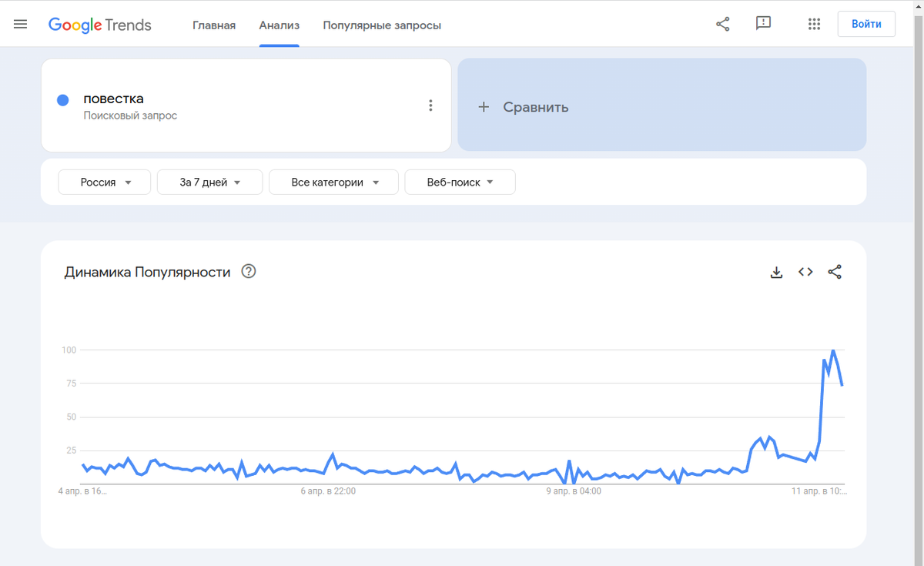Viewport: 924px width, 566px height.
Task: Click the 9 апр. в 04:00 axis label
Action: pyautogui.click(x=574, y=491)
